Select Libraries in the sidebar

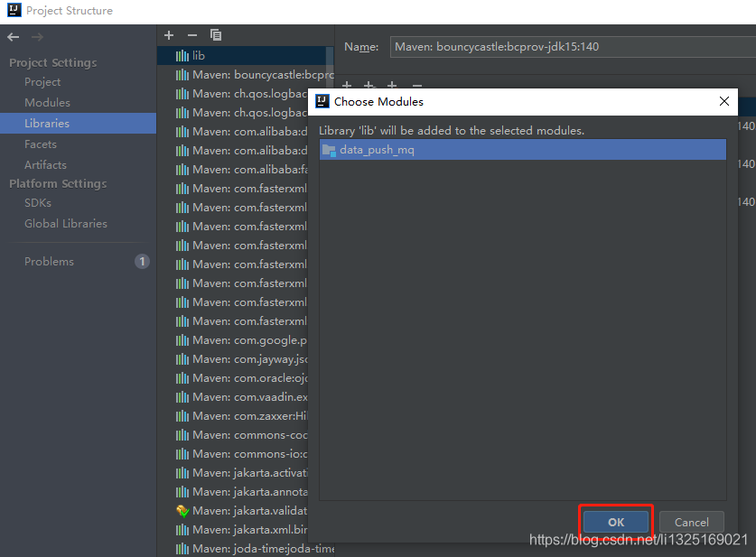pos(78,124)
